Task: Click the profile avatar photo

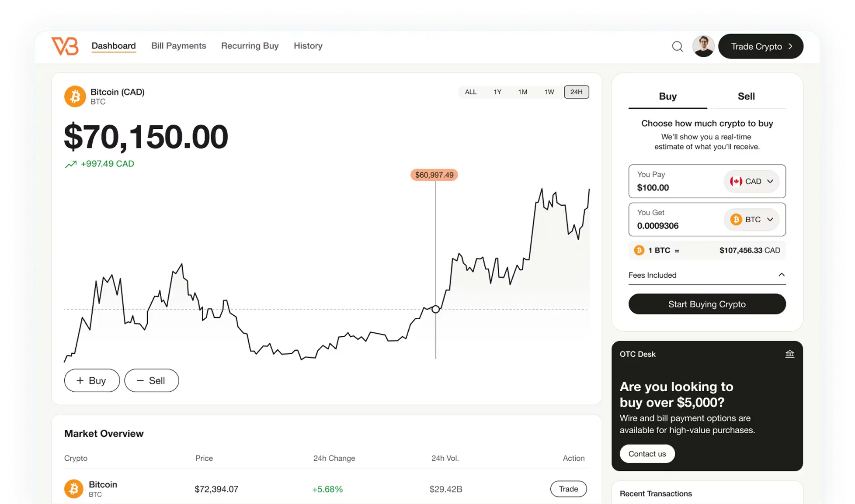Action: pos(703,46)
